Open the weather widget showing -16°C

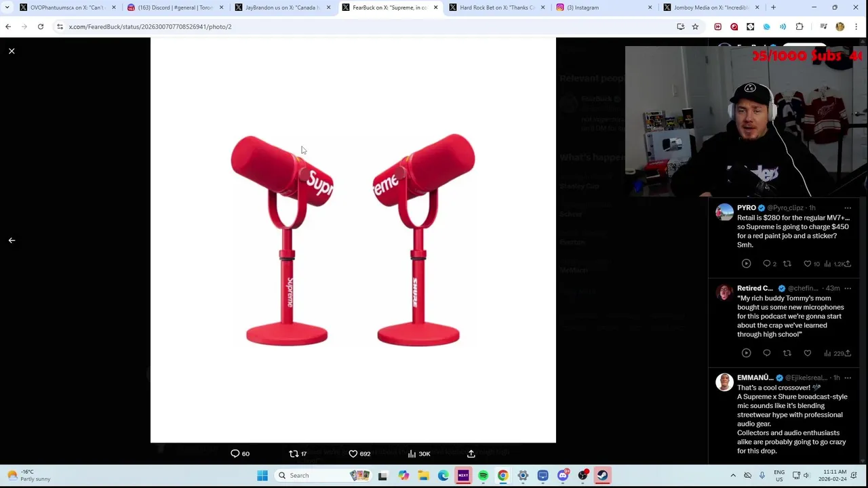tap(28, 475)
